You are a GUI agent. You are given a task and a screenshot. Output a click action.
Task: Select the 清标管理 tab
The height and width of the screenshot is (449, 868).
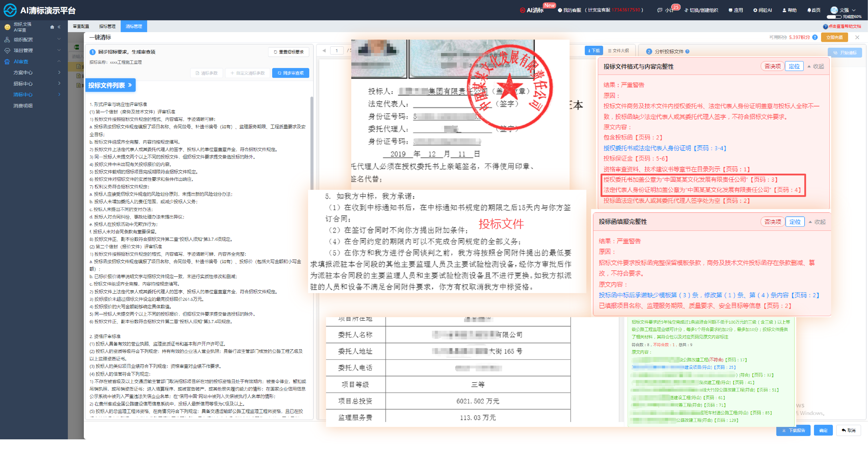pos(134,26)
